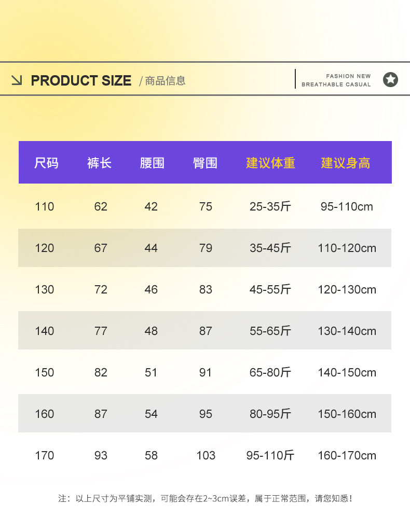The image size is (410, 532).
Task: Click the hip value 103 cell
Action: point(206,456)
